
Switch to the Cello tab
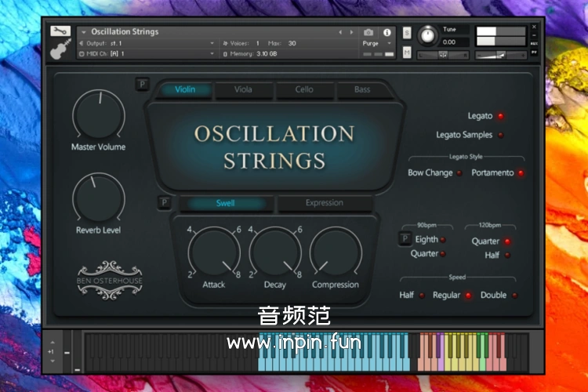point(304,89)
